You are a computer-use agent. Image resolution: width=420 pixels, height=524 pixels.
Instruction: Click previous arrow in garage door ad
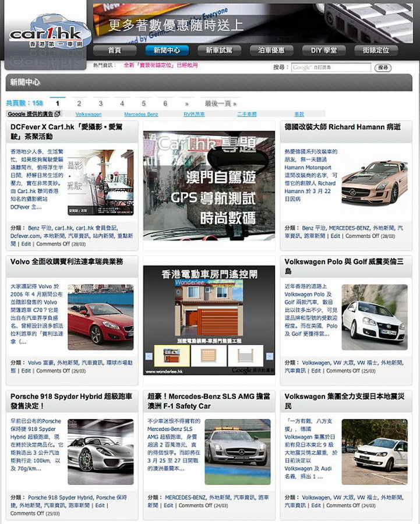click(148, 356)
